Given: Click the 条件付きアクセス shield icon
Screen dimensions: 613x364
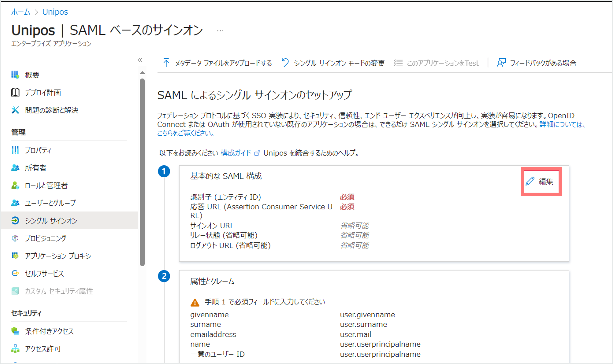Looking at the screenshot, I should (x=15, y=331).
